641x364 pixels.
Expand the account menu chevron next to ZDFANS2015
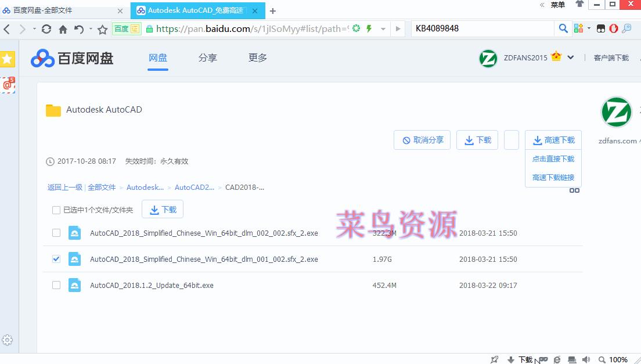pos(571,57)
